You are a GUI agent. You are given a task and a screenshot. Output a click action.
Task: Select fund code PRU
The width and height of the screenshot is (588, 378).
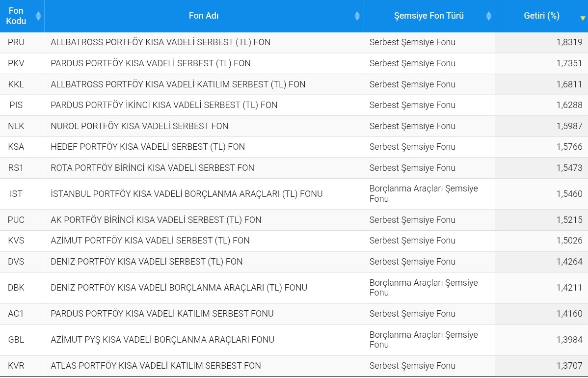click(16, 42)
